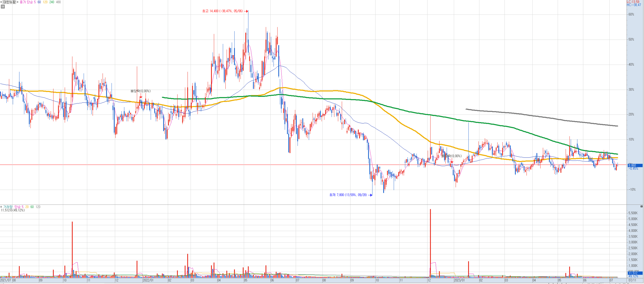Image resolution: width=644 pixels, height=284 pixels.
Task: Click the red 배당락 marker arrow in 2022
Action: (141, 97)
